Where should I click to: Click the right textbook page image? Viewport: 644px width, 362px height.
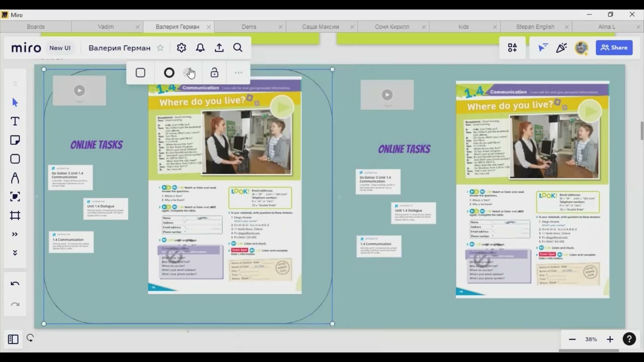(x=532, y=190)
